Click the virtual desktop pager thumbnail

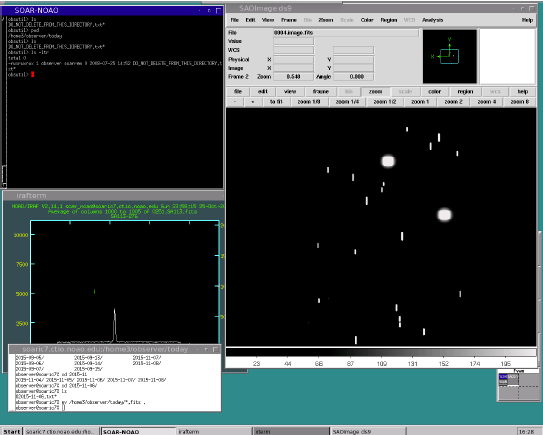point(518,386)
